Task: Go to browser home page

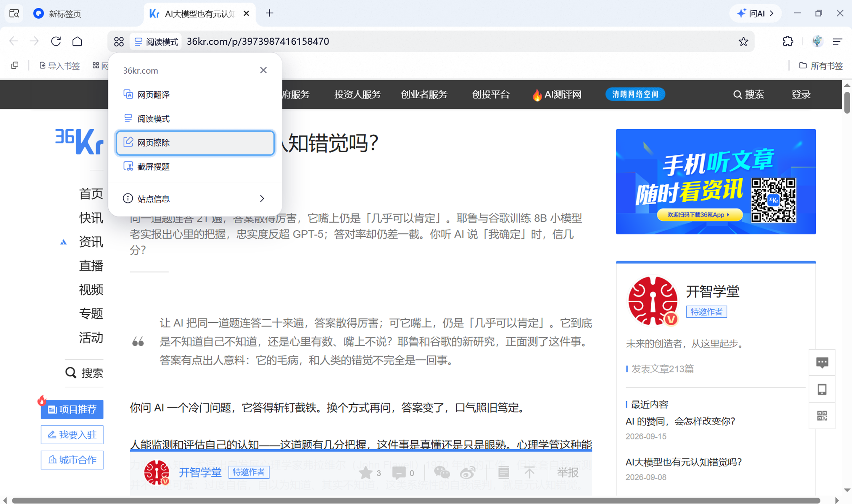Action: click(x=78, y=41)
